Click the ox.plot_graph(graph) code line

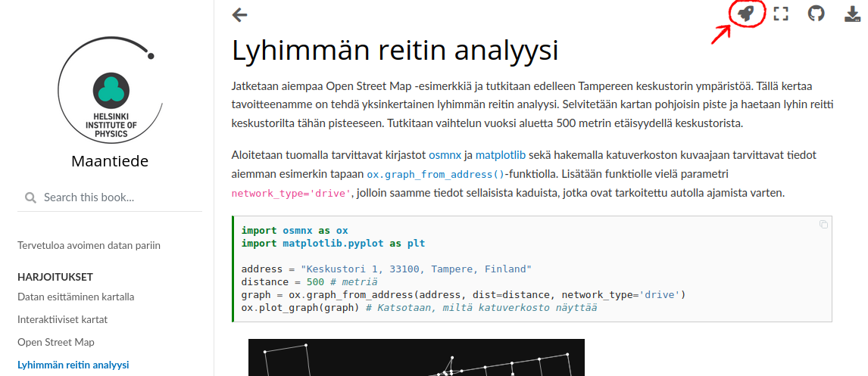tap(419, 308)
